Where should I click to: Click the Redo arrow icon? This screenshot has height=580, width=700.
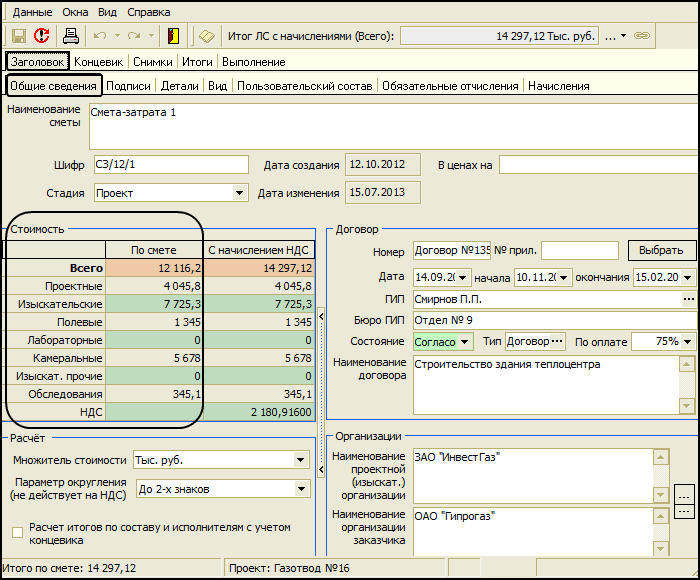pyautogui.click(x=134, y=36)
